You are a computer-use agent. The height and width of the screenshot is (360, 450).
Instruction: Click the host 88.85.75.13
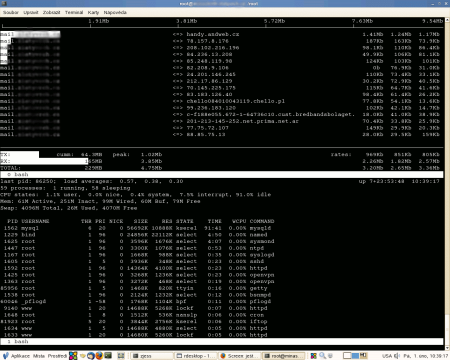[206, 134]
